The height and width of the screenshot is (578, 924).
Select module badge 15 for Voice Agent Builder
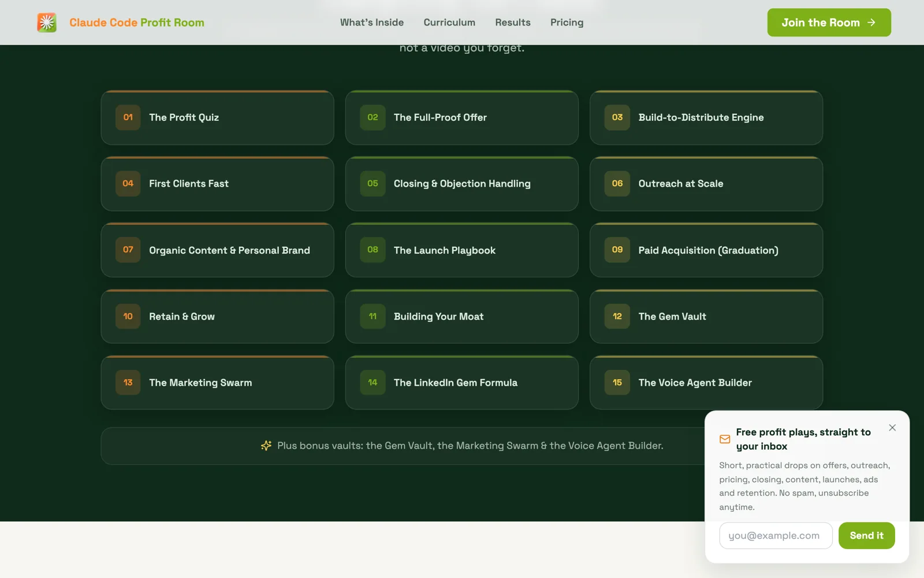point(617,383)
